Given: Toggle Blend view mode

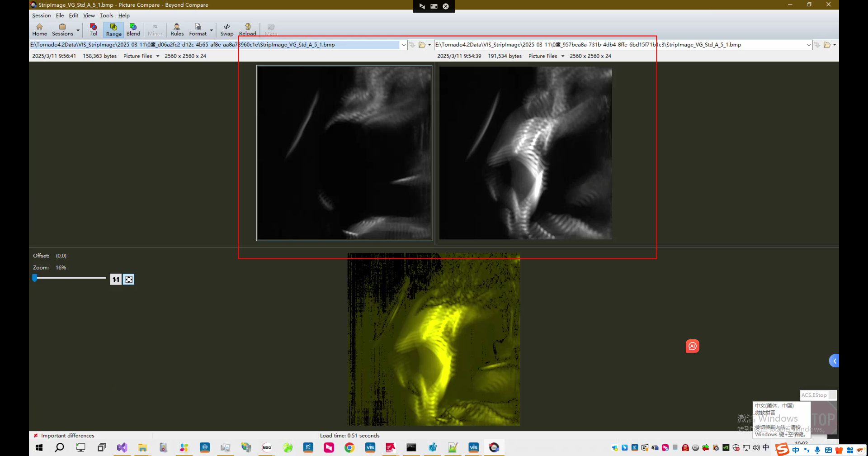Looking at the screenshot, I should tap(133, 30).
